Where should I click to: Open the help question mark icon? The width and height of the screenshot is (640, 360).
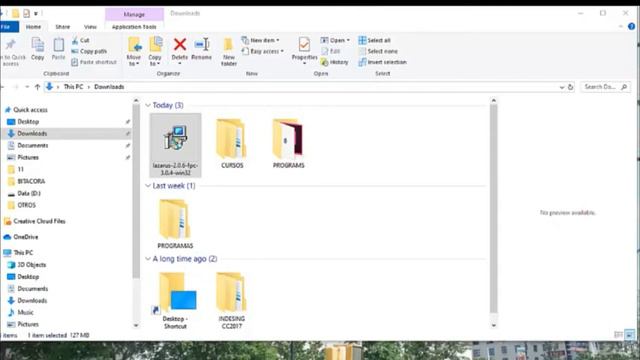[x=631, y=27]
